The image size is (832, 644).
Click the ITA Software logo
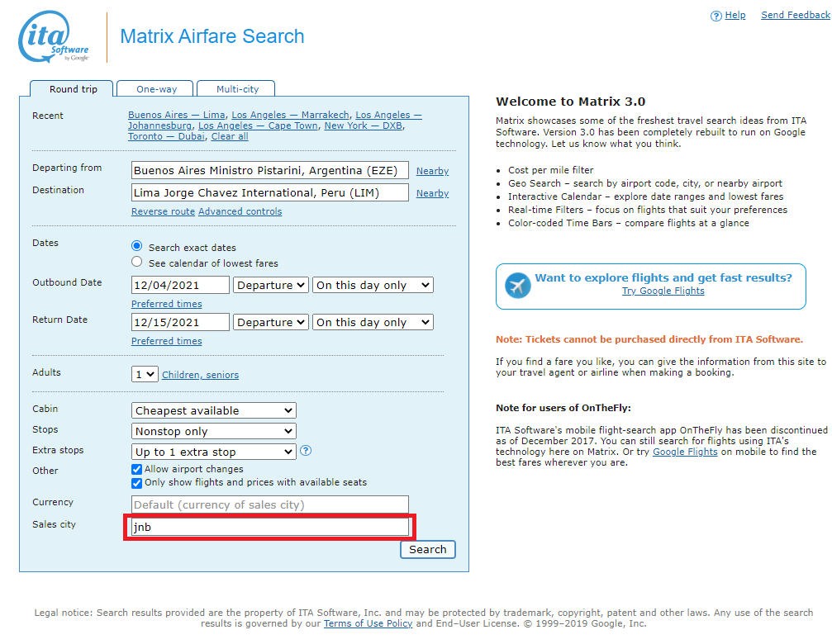coord(54,37)
